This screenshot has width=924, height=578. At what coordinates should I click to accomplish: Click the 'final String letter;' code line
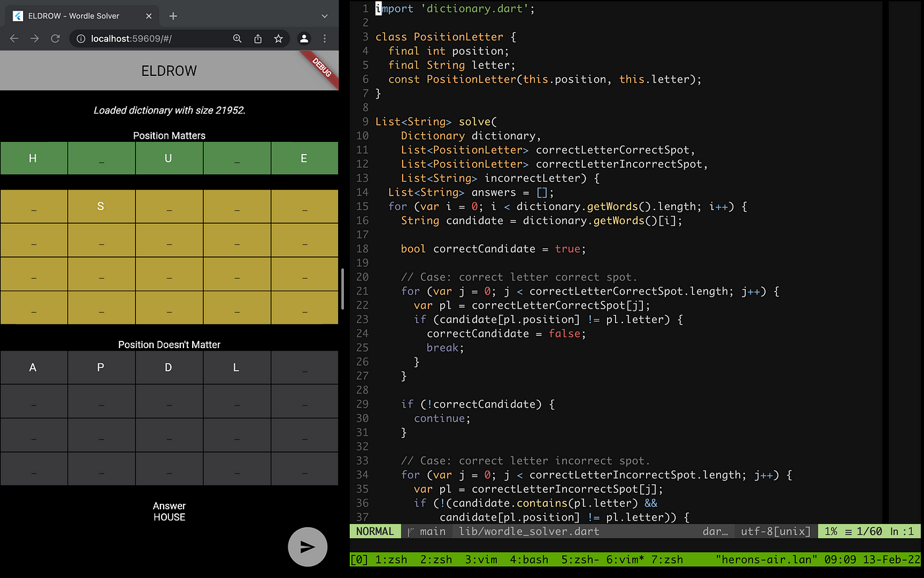452,65
